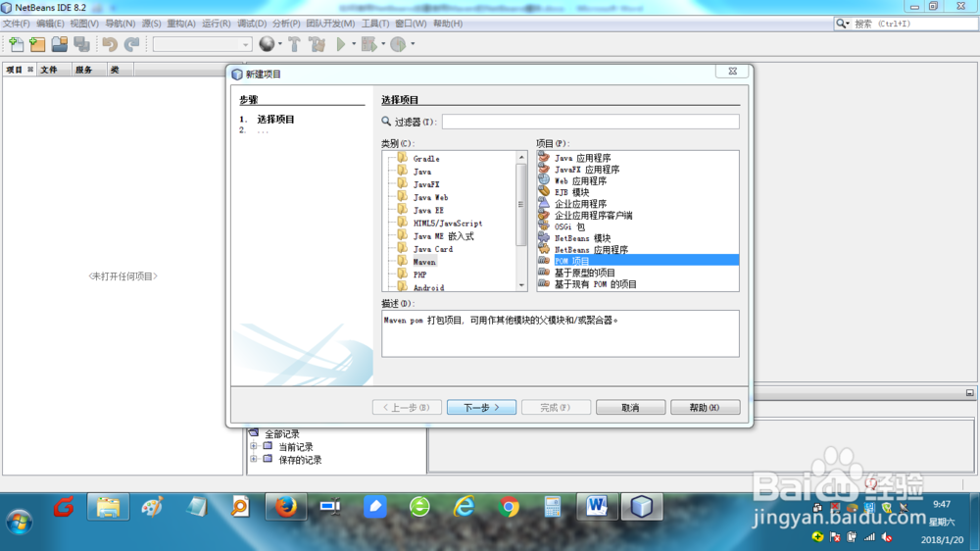Click the green Run Project icon
Viewport: 980px width, 551px height.
point(341,44)
